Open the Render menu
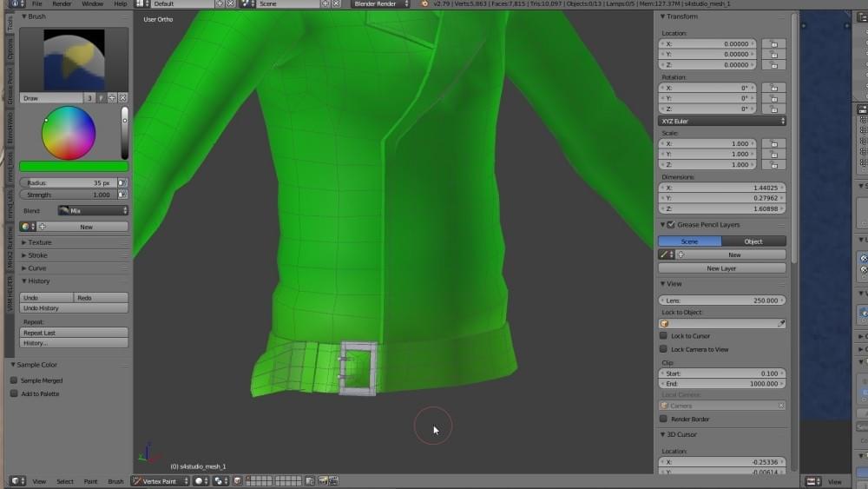 click(62, 3)
